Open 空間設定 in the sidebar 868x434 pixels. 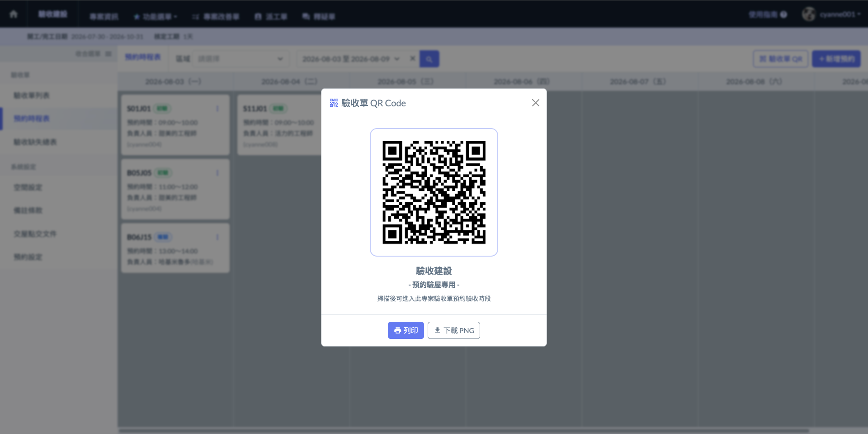tap(59, 187)
